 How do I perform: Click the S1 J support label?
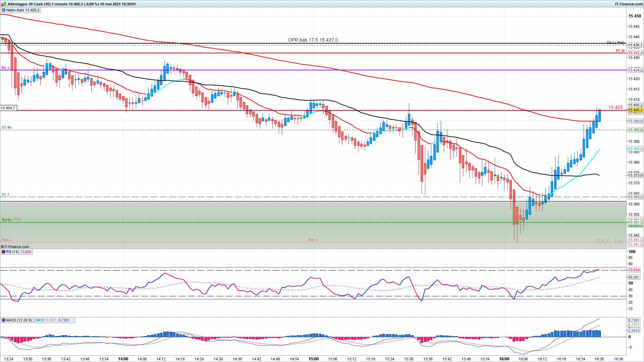[5, 194]
